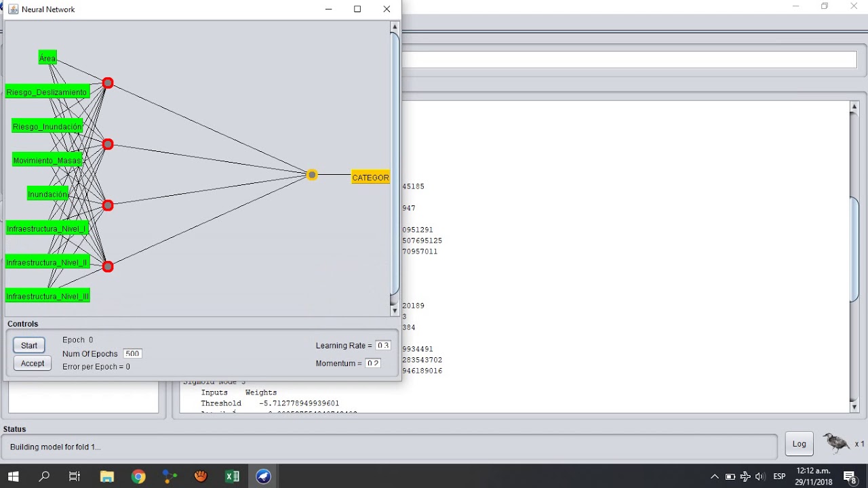Edit the Learning Rate field
Image resolution: width=868 pixels, height=488 pixels.
(383, 346)
